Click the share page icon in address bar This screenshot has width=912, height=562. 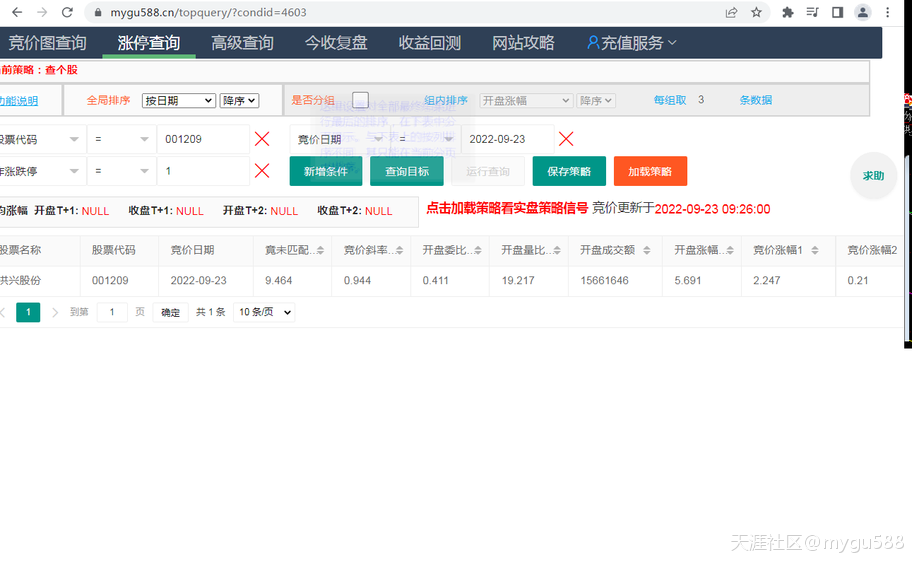[x=731, y=13]
